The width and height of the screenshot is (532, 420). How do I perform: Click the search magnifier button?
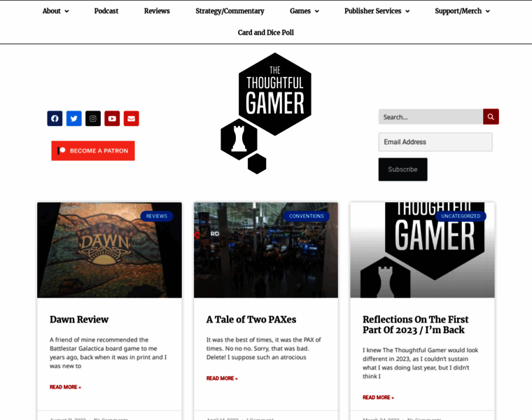click(x=491, y=117)
